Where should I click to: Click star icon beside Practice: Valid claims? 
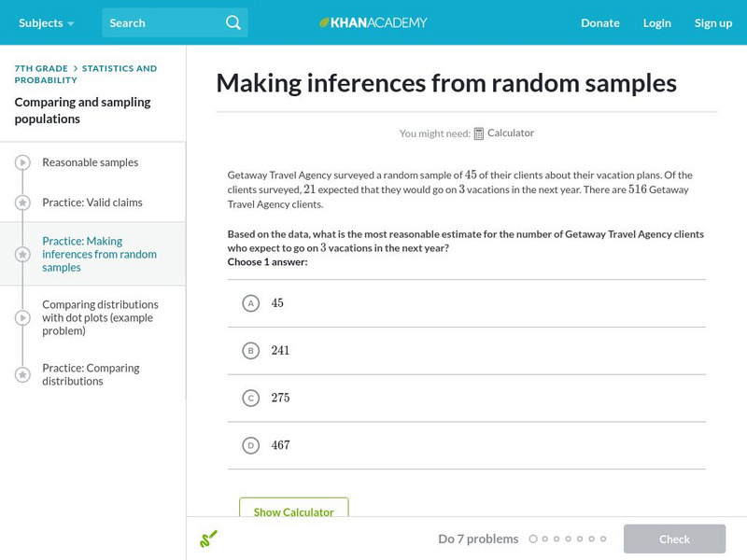(22, 203)
